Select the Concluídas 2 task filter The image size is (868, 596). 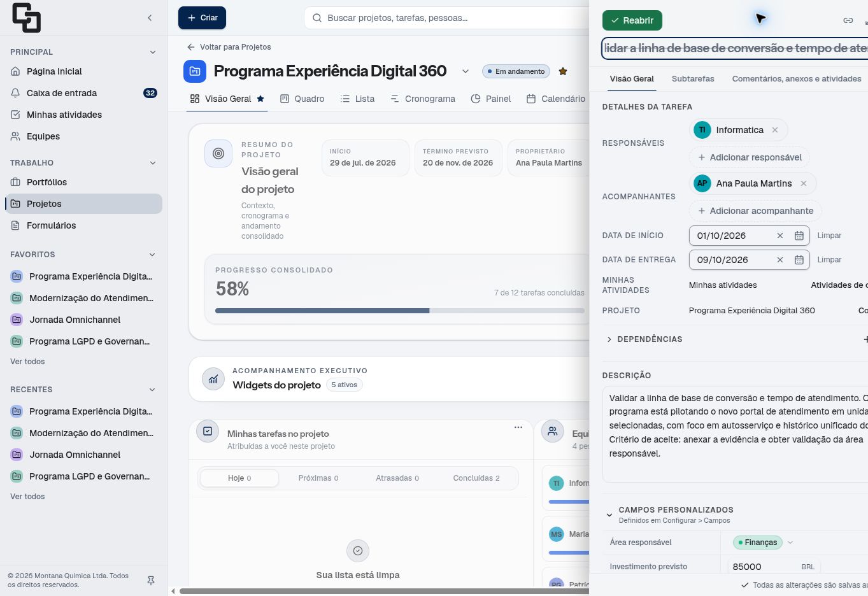476,478
